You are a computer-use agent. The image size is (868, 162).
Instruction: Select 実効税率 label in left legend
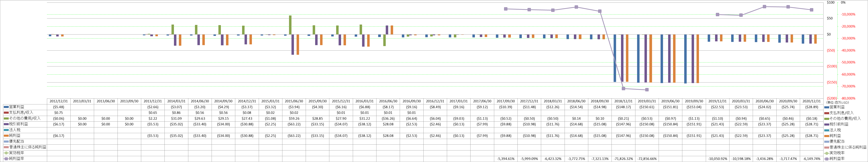coord(16,153)
